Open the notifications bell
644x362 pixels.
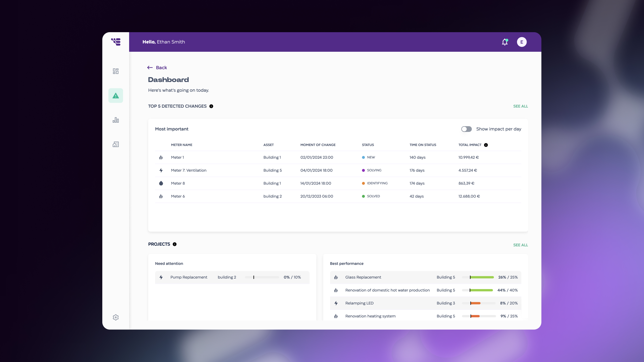point(504,42)
